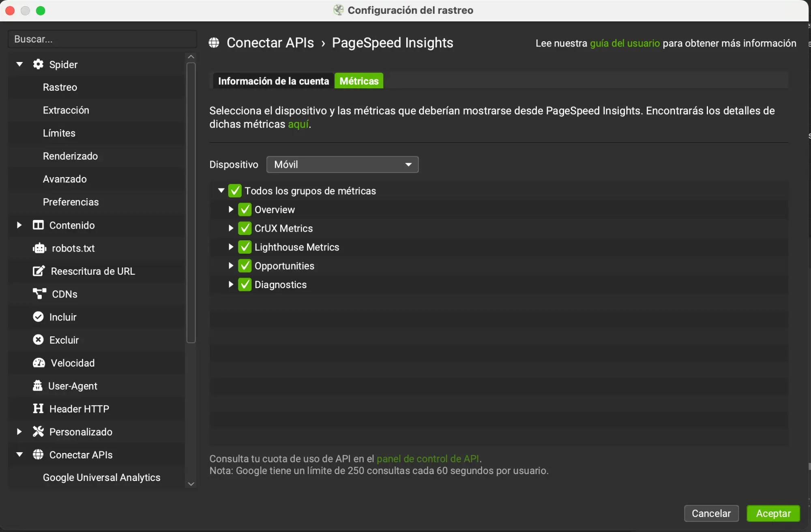This screenshot has height=532, width=811.
Task: Click the Header HTTP letter H icon
Action: [38, 408]
